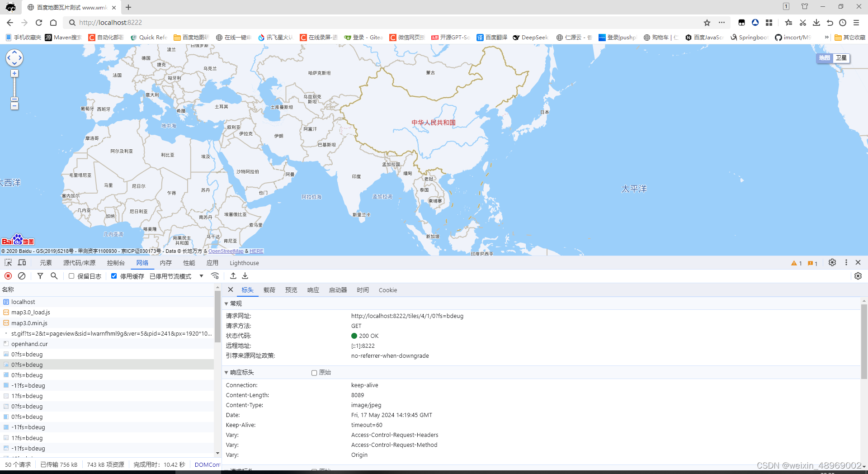Tick the 原始 checkbox beside 响应标头

pos(314,373)
